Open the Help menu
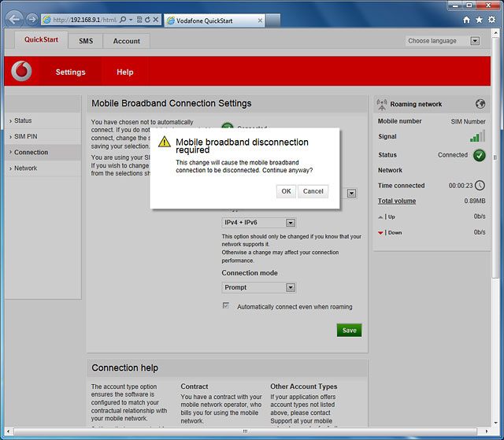504x440 pixels. point(125,72)
